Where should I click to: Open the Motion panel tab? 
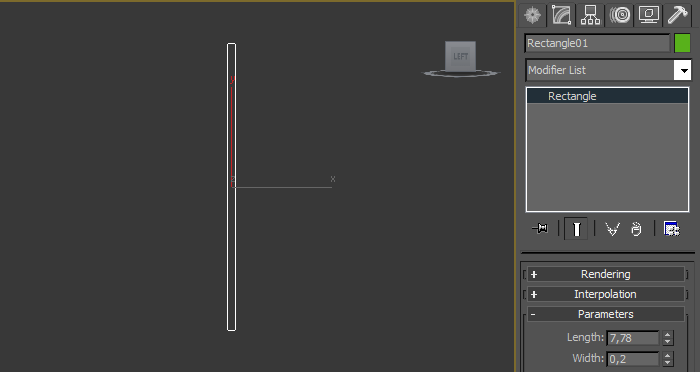[620, 15]
